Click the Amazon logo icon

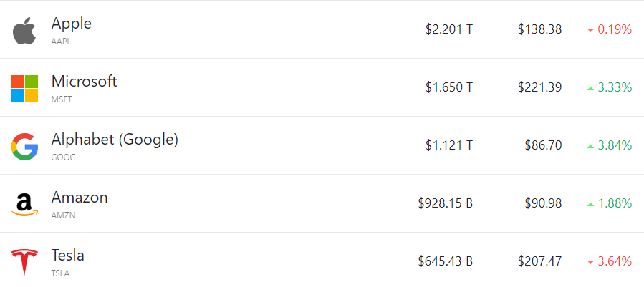click(24, 204)
